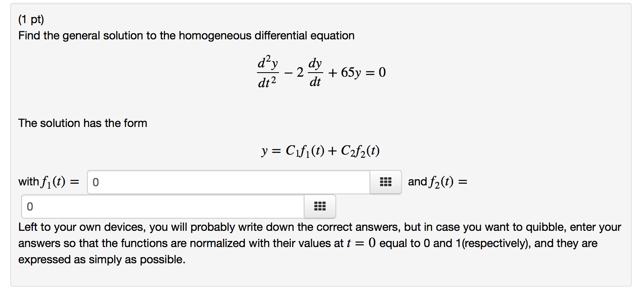Click the y = C1f1(t) + C2f2(t) formula
Image resolution: width=644 pixels, height=301 pixels.
[321, 150]
